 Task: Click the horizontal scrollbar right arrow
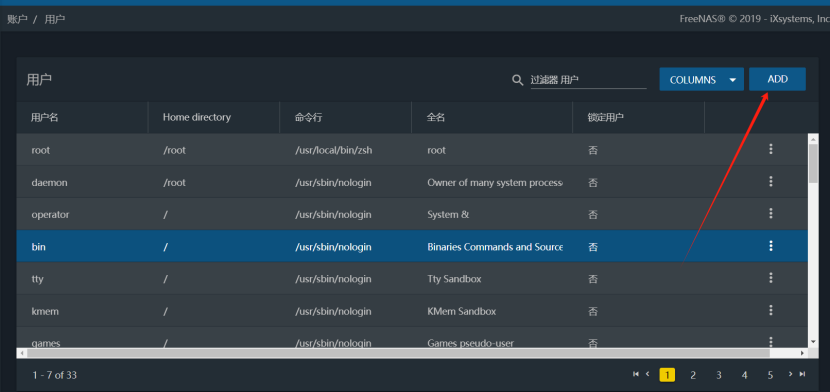802,353
